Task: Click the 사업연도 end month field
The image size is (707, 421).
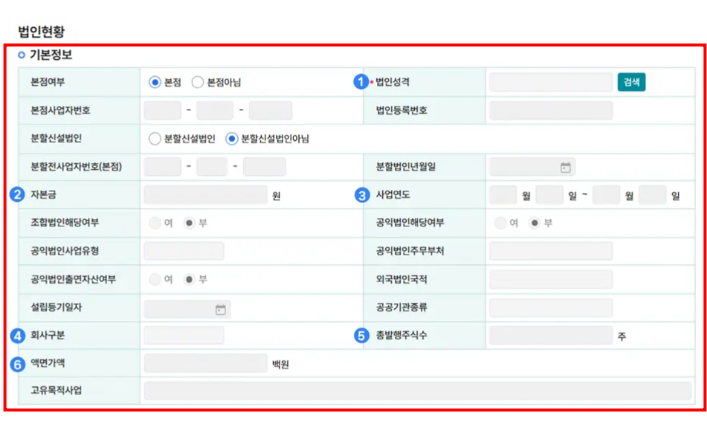Action: 606,195
